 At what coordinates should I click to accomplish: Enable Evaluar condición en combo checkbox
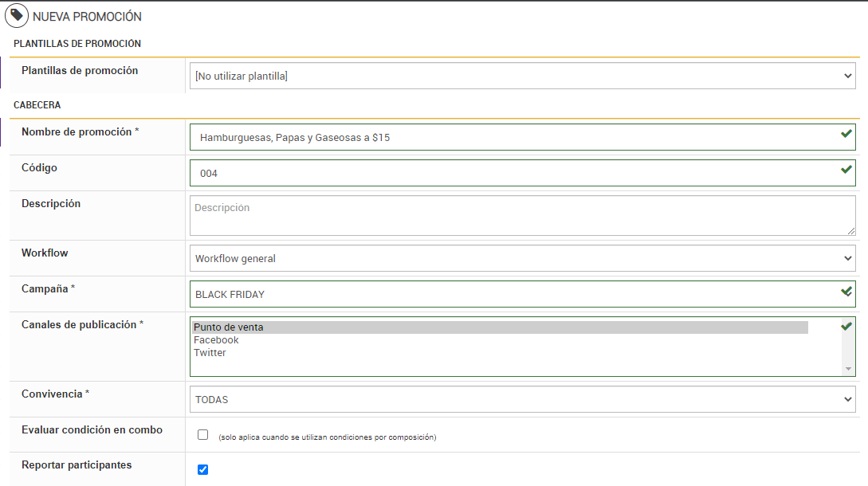point(203,435)
